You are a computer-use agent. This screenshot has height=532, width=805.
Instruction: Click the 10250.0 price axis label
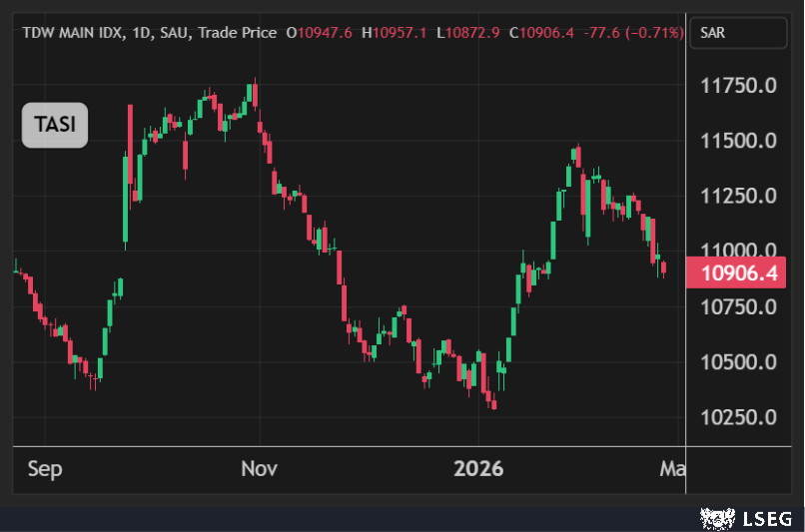point(737,417)
